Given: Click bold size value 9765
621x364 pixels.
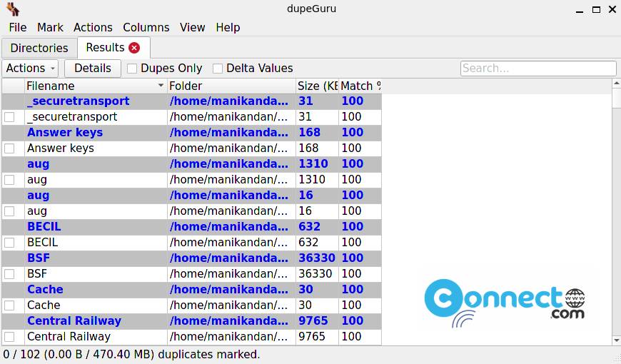Looking at the screenshot, I should pos(313,321).
